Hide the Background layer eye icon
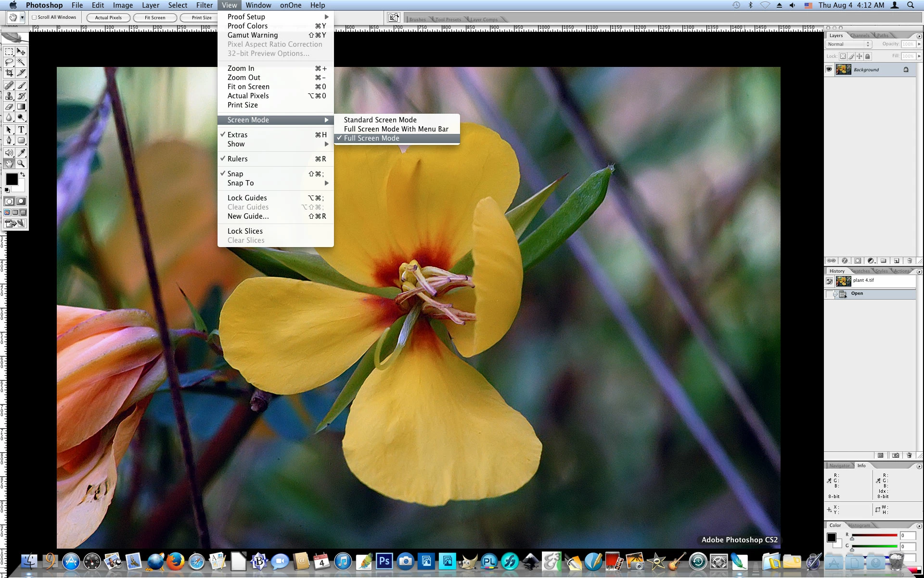The width and height of the screenshot is (924, 578). point(829,69)
